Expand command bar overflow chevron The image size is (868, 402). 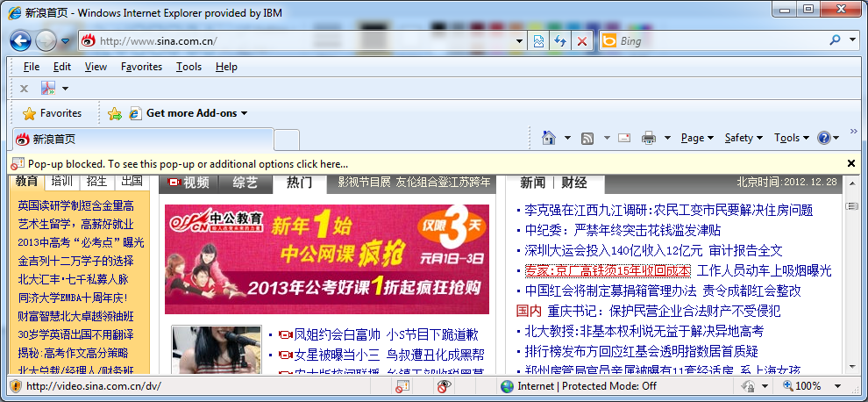854,132
